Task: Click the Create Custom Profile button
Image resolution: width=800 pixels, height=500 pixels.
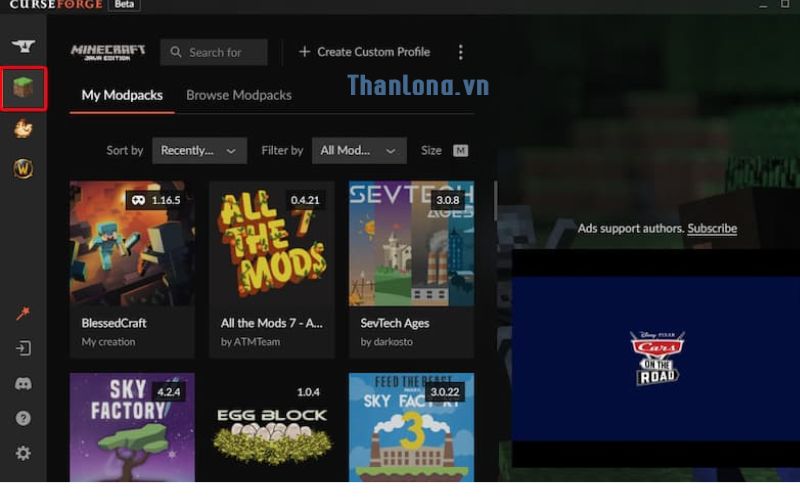Action: pos(364,52)
